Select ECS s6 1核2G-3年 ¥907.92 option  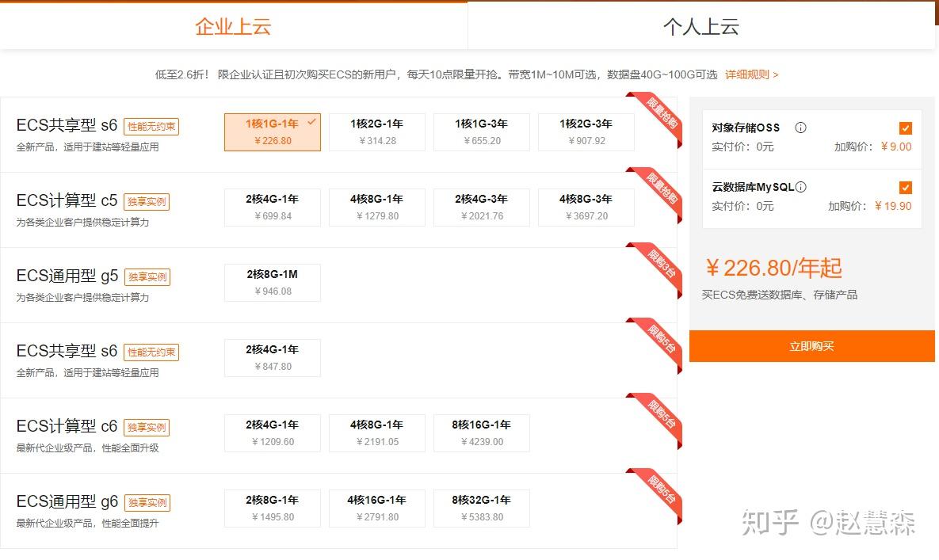tap(586, 132)
